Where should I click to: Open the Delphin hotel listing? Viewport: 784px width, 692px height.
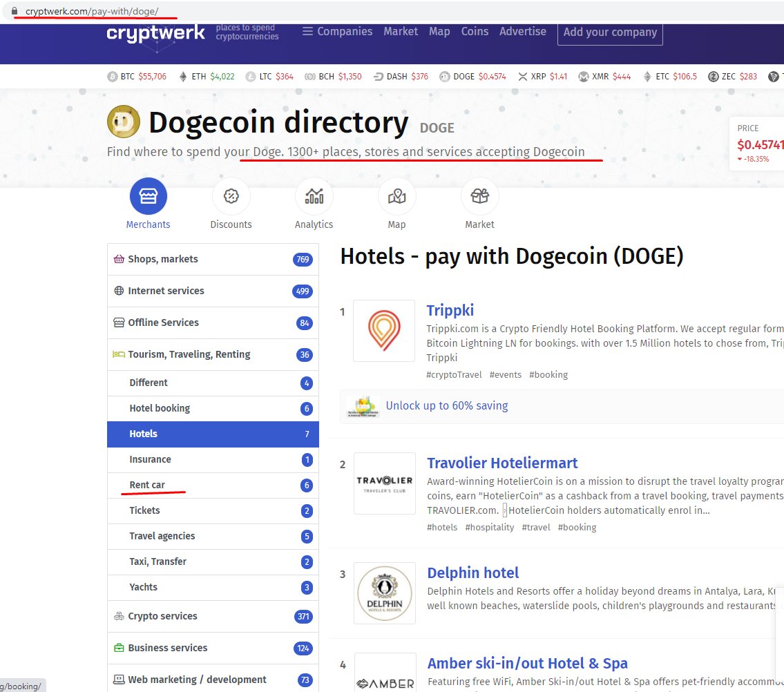[x=473, y=573]
